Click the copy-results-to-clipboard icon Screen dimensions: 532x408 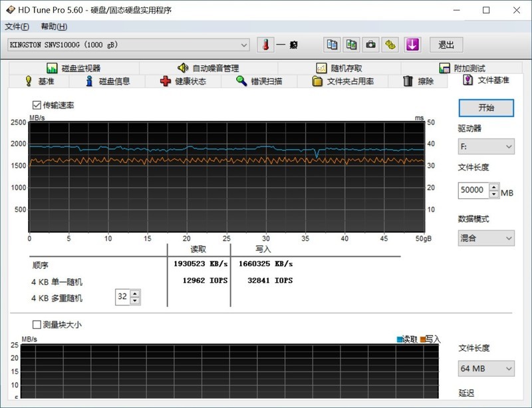pyautogui.click(x=332, y=44)
